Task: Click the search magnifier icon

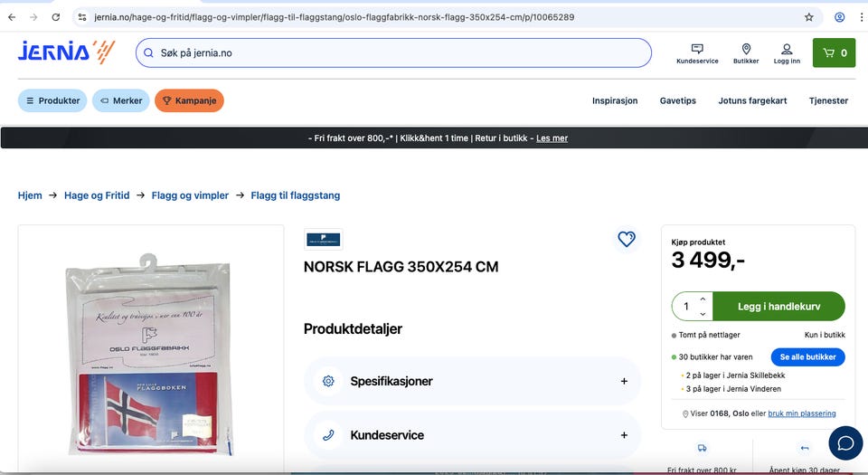Action: 148,53
